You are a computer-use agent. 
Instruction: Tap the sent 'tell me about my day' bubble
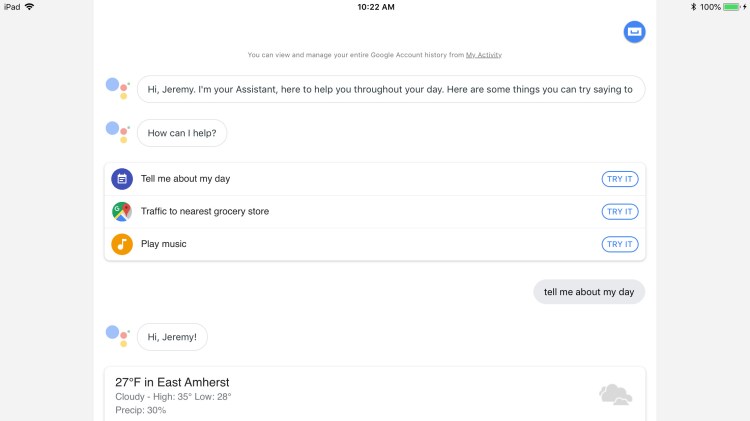click(589, 292)
